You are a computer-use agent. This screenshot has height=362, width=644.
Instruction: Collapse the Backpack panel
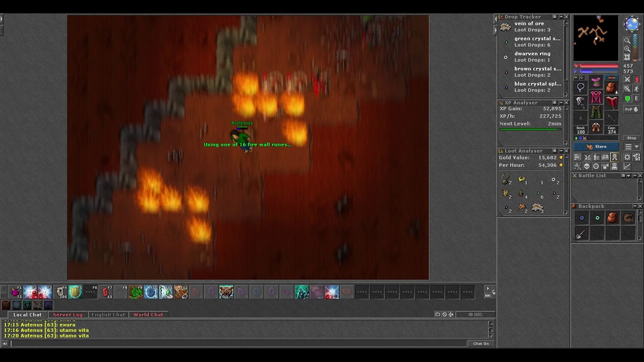tap(635, 206)
